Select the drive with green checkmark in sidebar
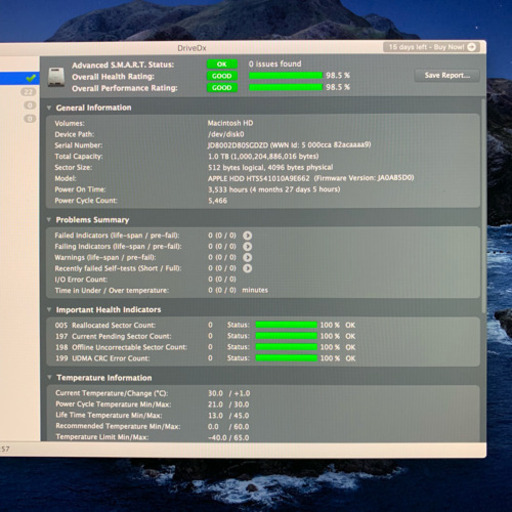This screenshot has width=512, height=512. [20, 78]
